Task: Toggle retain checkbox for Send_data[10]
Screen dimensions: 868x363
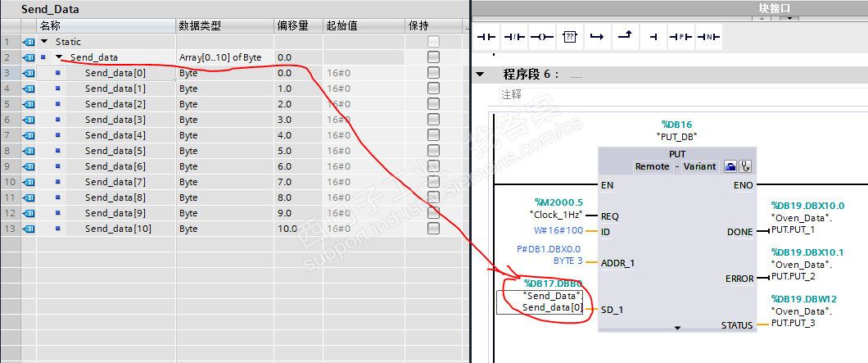Action: pyautogui.click(x=433, y=229)
